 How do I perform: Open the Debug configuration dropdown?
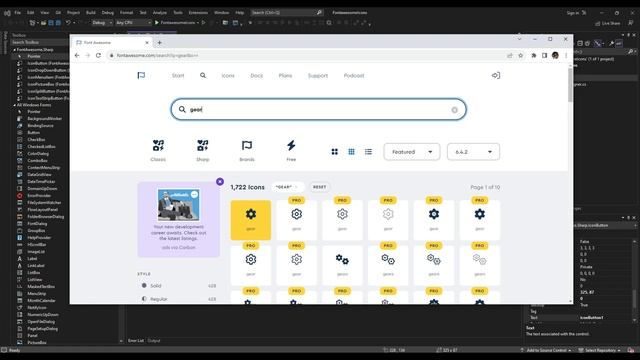click(x=102, y=23)
